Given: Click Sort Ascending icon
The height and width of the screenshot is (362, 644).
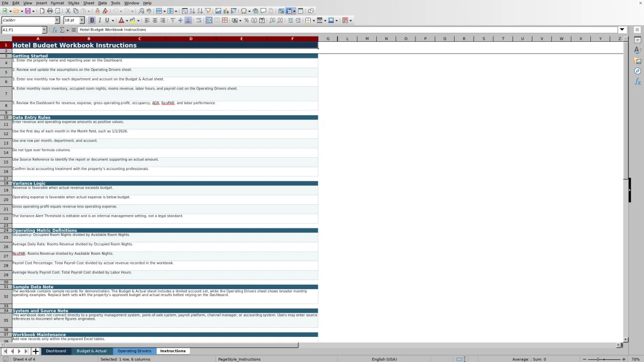Looking at the screenshot, I should 192,11.
